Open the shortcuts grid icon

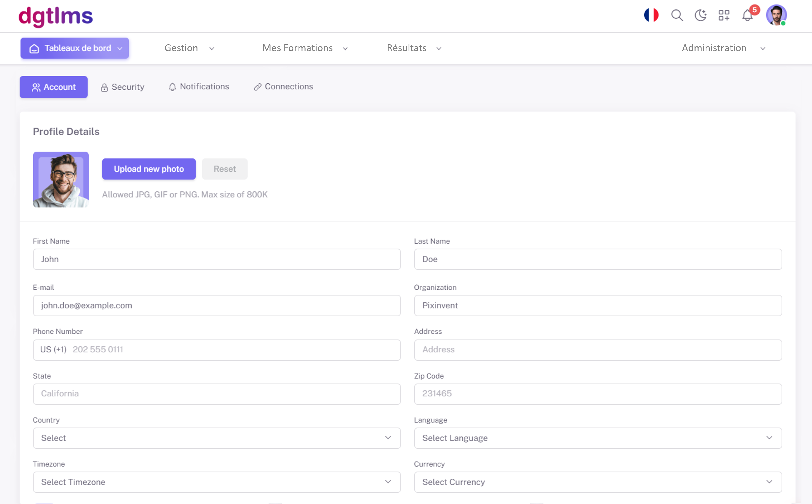click(x=724, y=15)
